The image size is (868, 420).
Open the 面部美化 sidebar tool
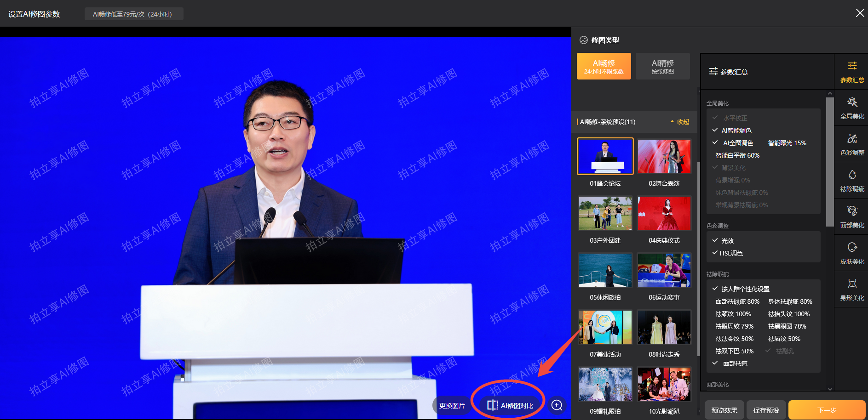(852, 216)
